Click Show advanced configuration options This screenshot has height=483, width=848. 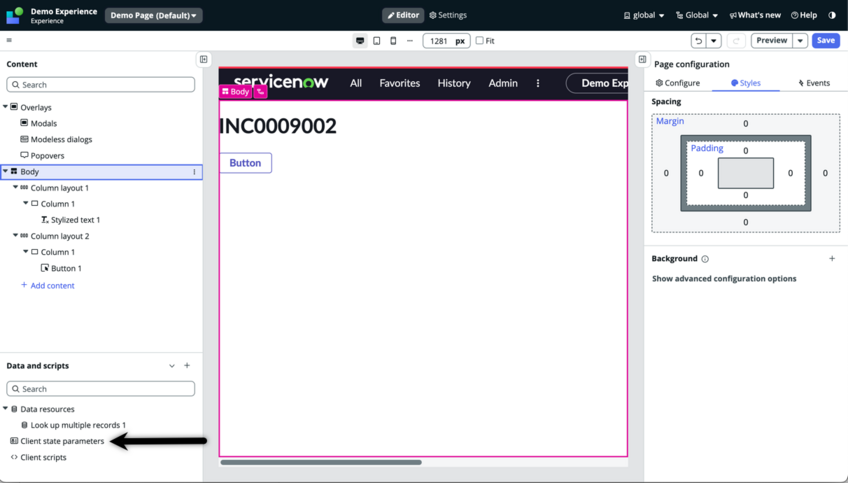[724, 279]
